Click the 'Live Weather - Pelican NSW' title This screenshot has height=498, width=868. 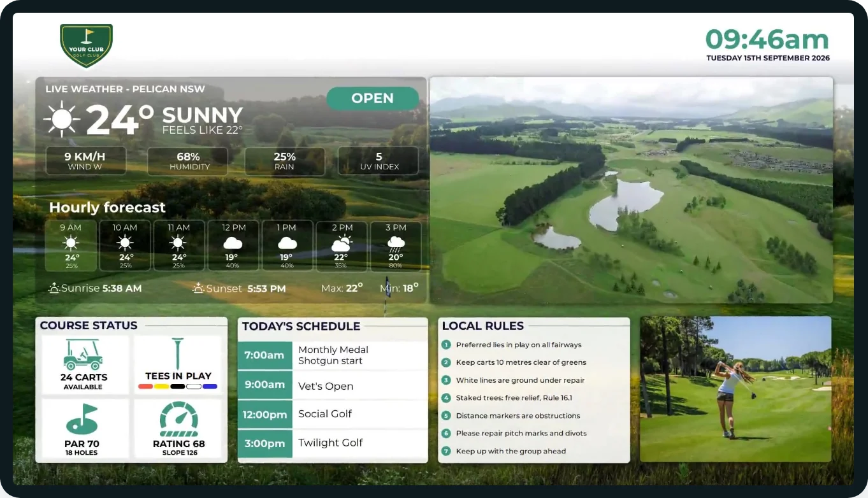pyautogui.click(x=126, y=89)
